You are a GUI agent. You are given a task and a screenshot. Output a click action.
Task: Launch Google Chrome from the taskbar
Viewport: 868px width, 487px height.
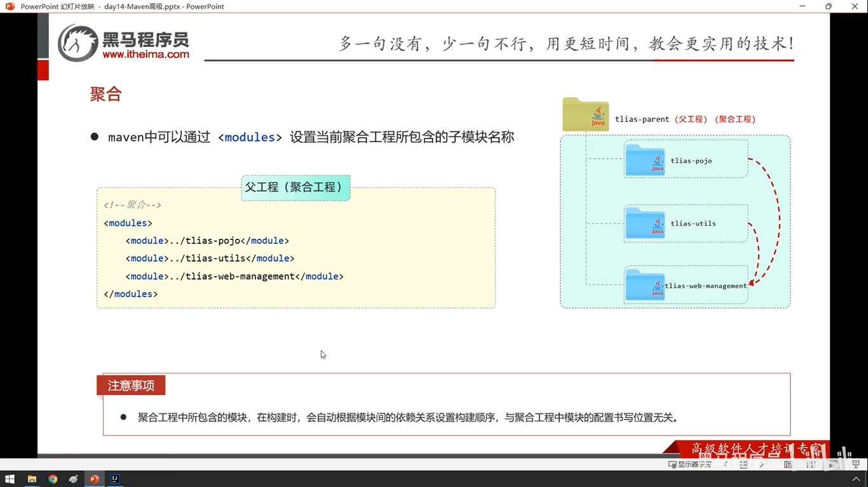(x=53, y=479)
